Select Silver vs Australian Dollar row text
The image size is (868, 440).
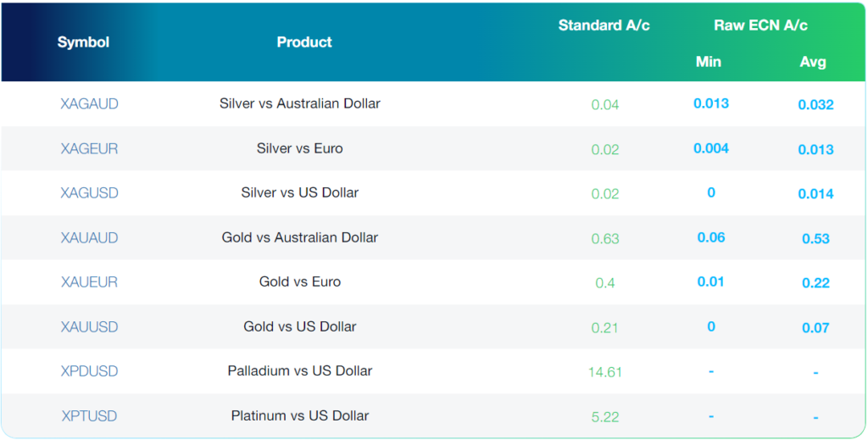(x=299, y=103)
